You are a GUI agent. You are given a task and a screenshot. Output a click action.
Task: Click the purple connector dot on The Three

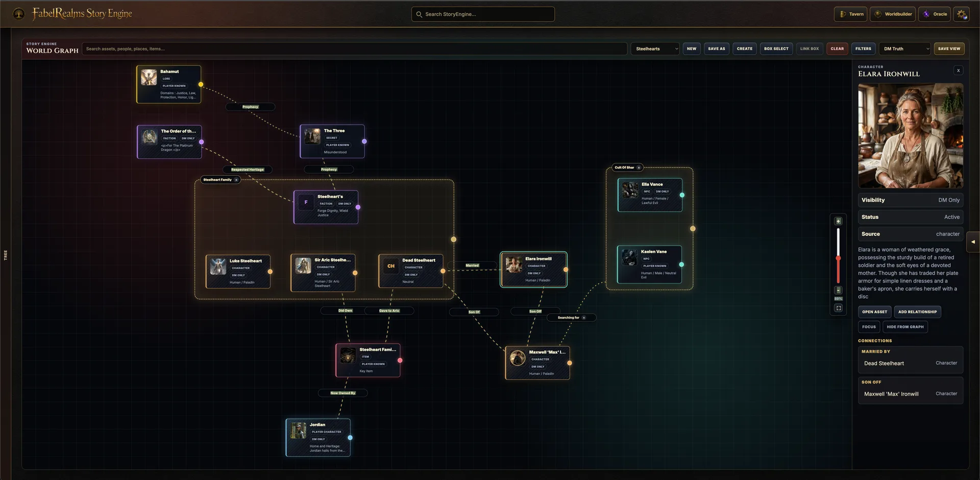coord(364,141)
